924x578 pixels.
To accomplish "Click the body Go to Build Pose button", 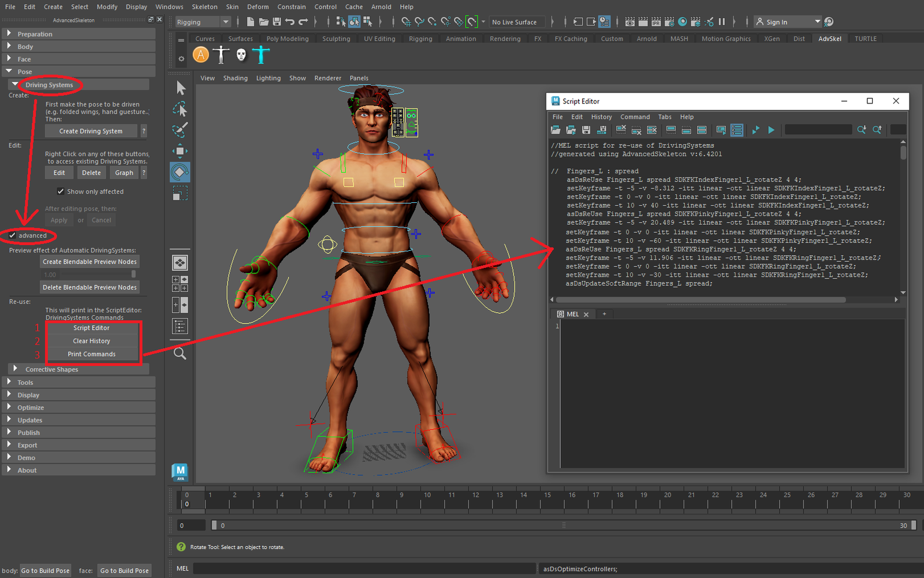I will click(x=46, y=570).
